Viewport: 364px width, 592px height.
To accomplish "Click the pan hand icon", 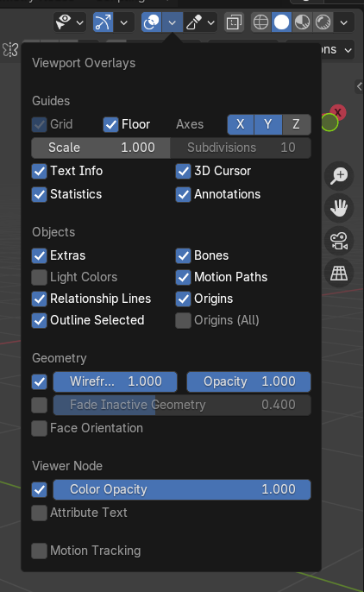I will tap(339, 209).
